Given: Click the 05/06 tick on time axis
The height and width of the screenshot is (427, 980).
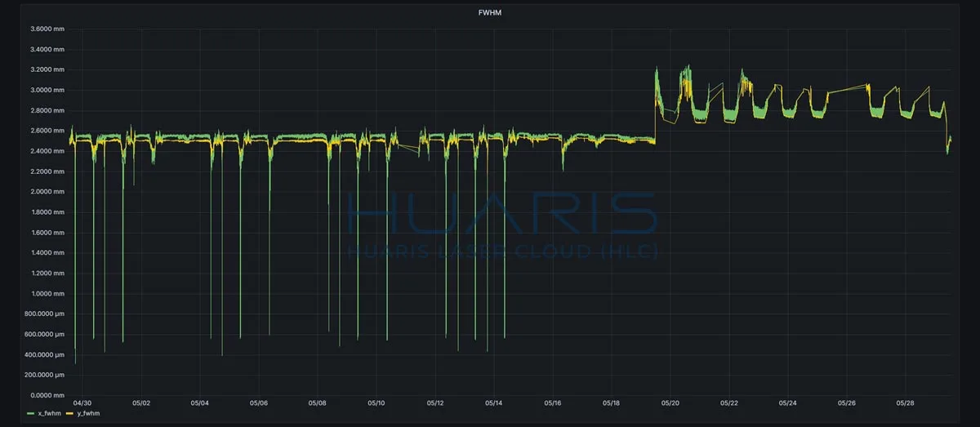Looking at the screenshot, I should [x=259, y=403].
